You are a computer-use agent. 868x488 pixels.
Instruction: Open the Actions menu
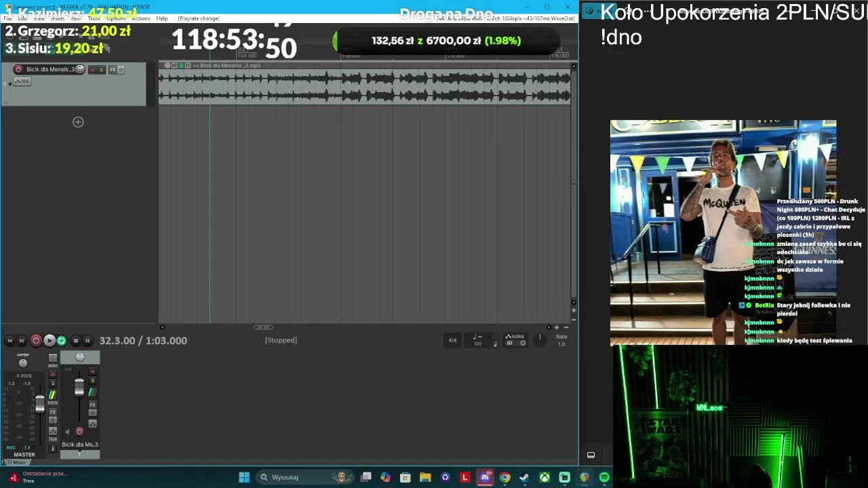point(141,18)
